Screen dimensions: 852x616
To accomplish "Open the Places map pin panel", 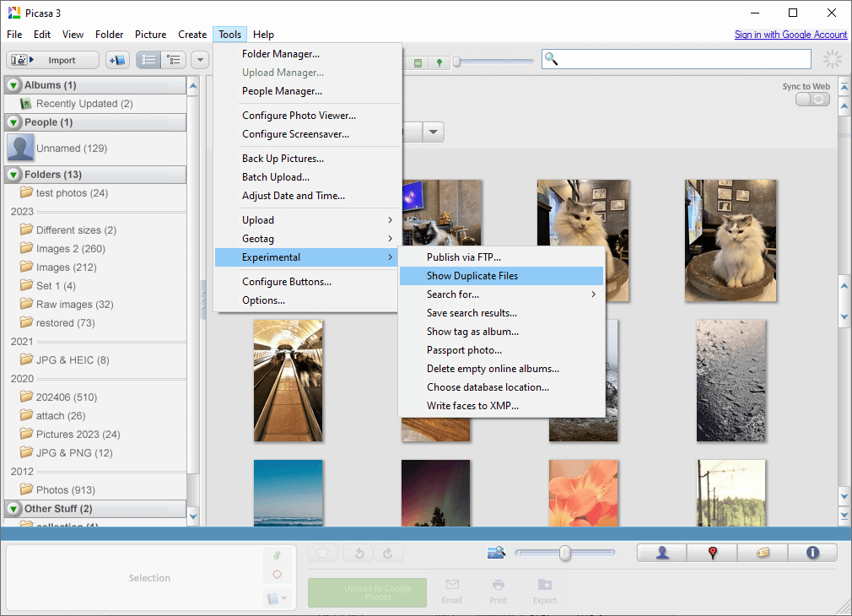I will point(712,553).
